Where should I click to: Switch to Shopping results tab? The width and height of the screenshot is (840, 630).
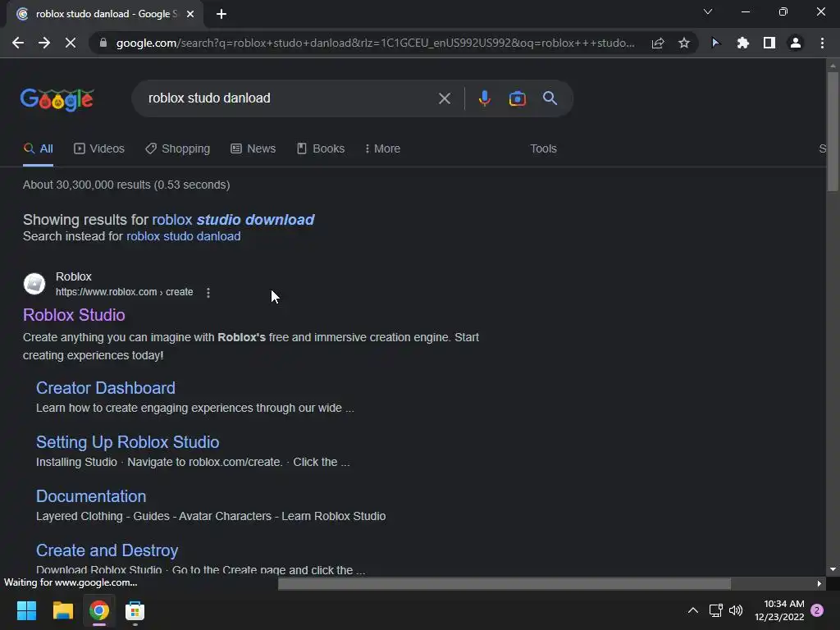pyautogui.click(x=177, y=149)
